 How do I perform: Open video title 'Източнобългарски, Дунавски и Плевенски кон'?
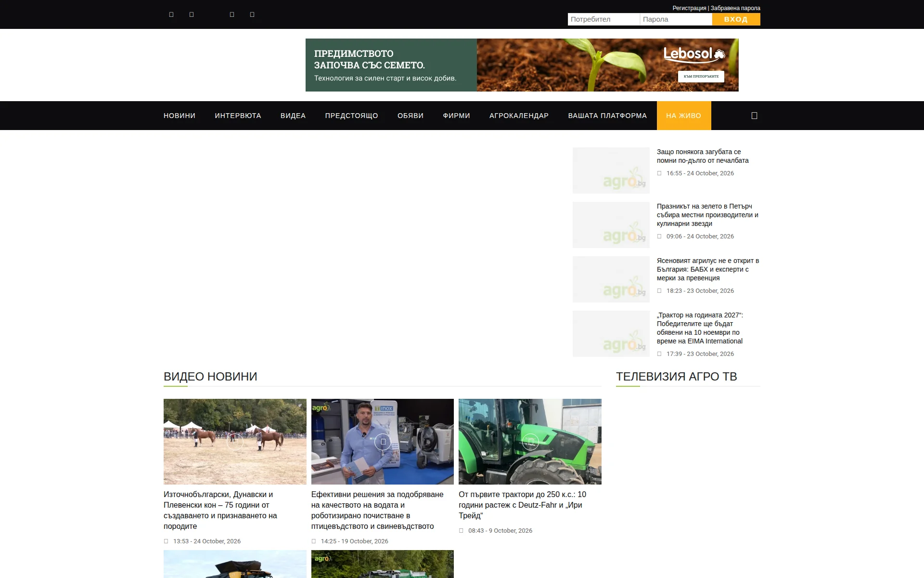pyautogui.click(x=220, y=510)
